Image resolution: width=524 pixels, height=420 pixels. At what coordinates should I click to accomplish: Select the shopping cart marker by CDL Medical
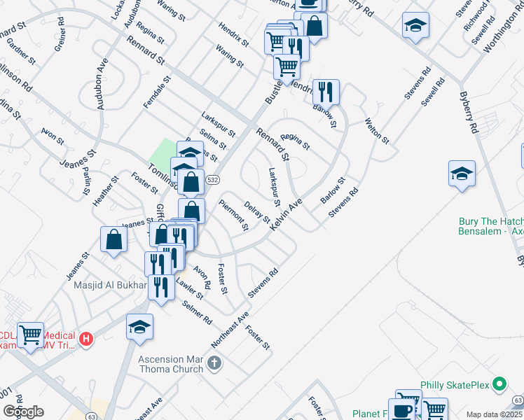30,335
